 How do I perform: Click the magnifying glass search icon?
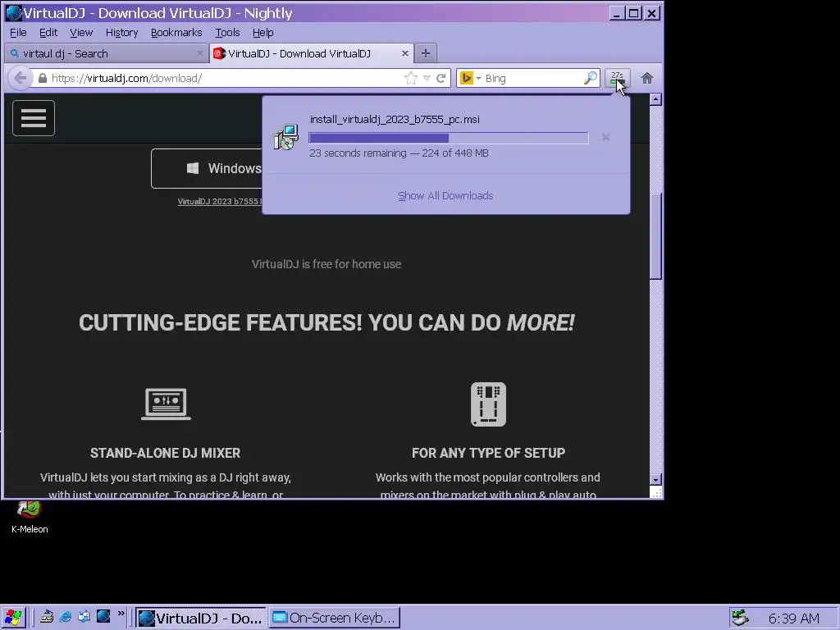pyautogui.click(x=590, y=78)
